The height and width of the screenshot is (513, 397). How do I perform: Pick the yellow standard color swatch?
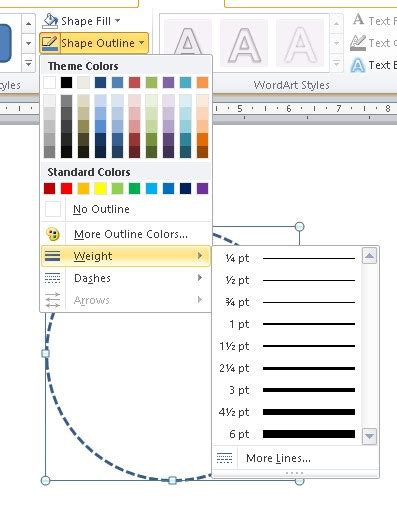click(100, 189)
